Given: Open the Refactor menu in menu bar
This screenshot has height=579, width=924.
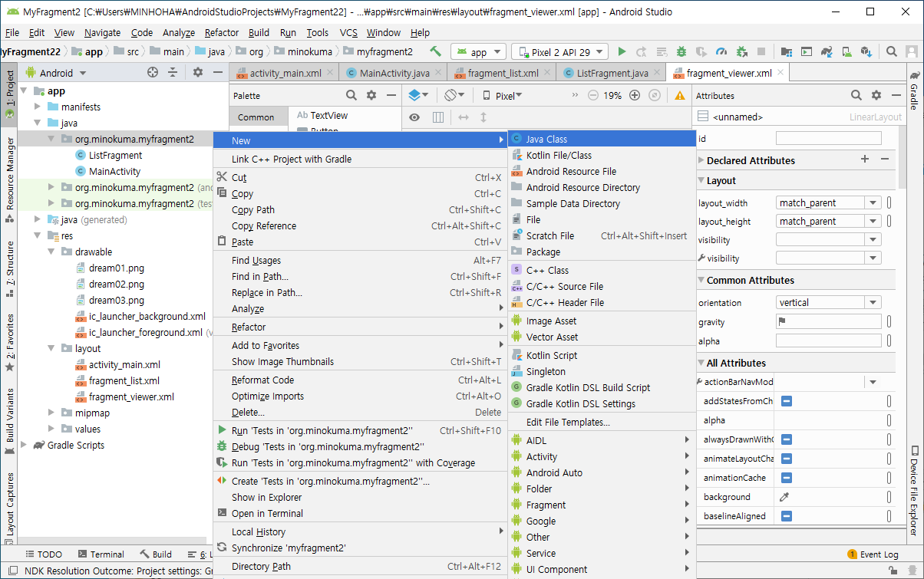Looking at the screenshot, I should (x=222, y=32).
